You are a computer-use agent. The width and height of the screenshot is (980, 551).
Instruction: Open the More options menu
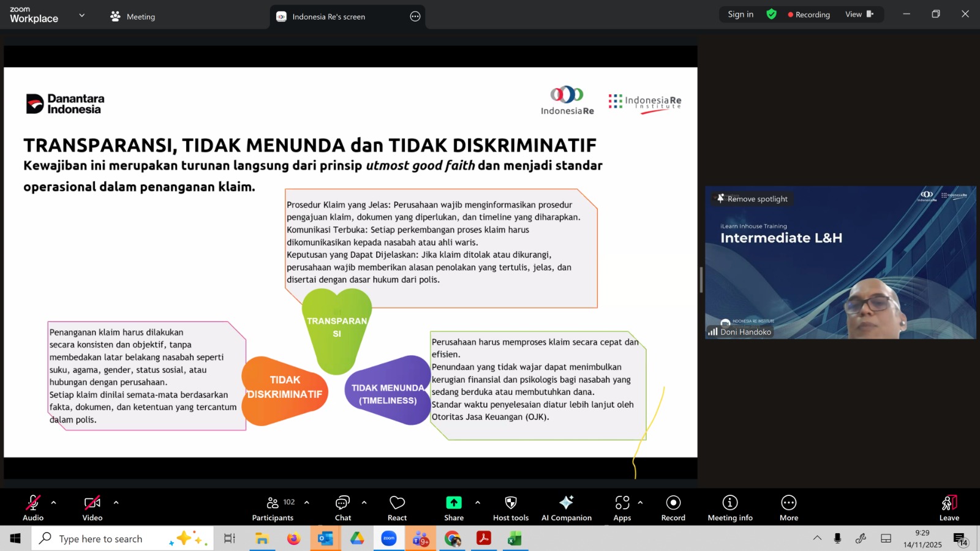click(788, 508)
